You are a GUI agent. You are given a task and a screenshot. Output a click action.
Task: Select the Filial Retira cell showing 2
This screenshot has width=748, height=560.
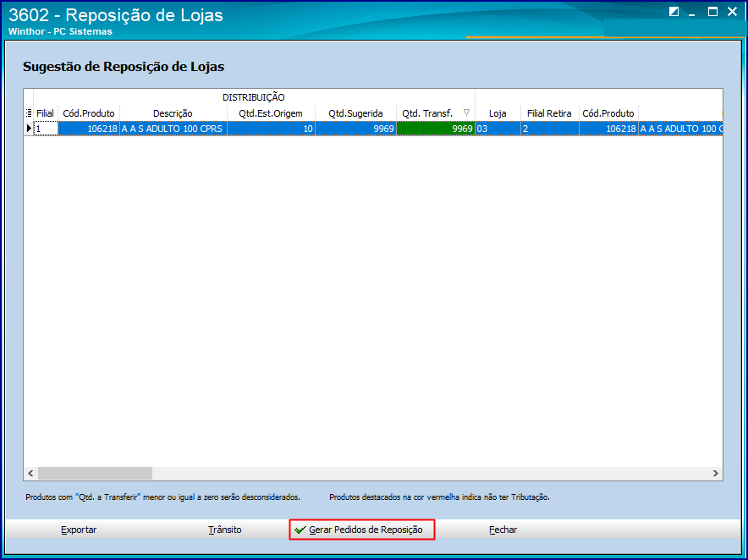pos(549,129)
